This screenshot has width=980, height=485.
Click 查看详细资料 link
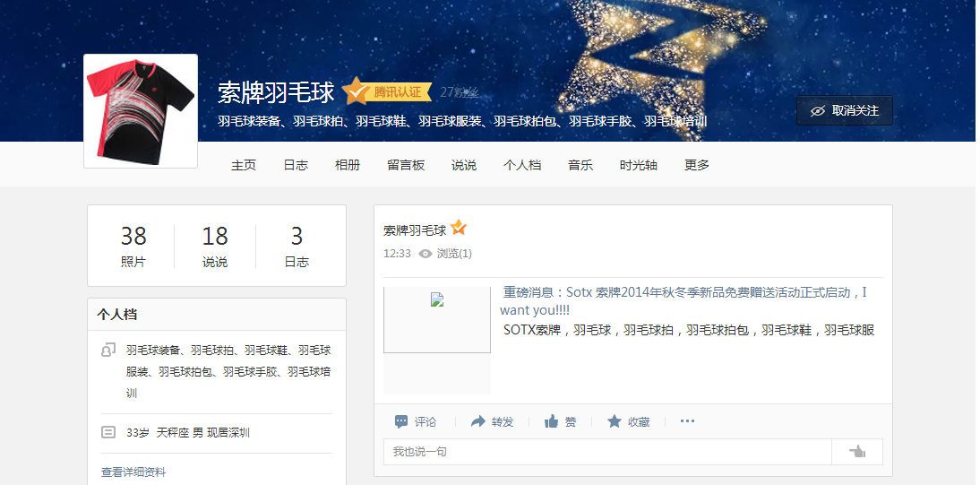[x=133, y=472]
